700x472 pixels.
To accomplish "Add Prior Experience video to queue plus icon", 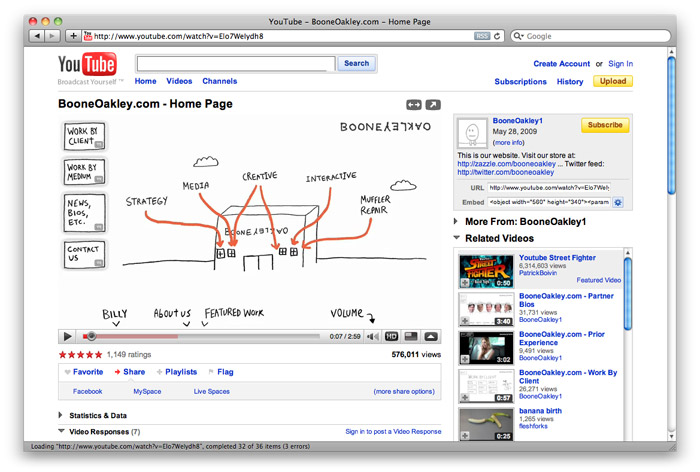I will (x=465, y=359).
